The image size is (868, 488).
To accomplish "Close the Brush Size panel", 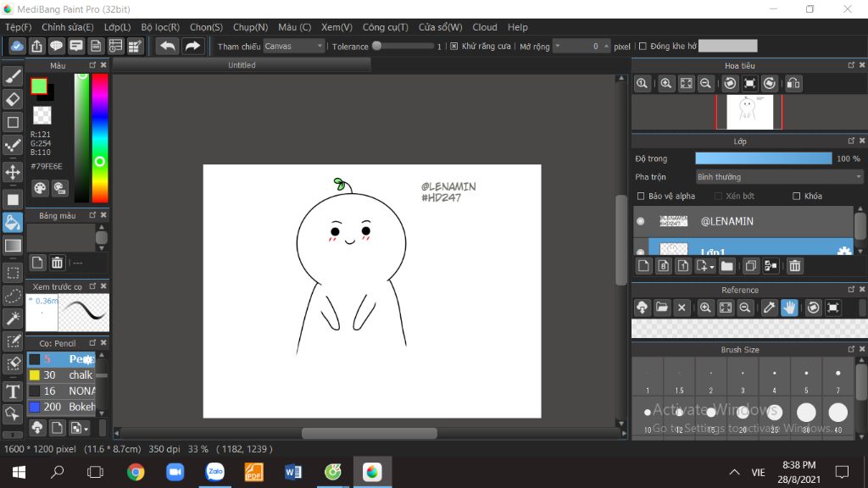I will (x=862, y=349).
